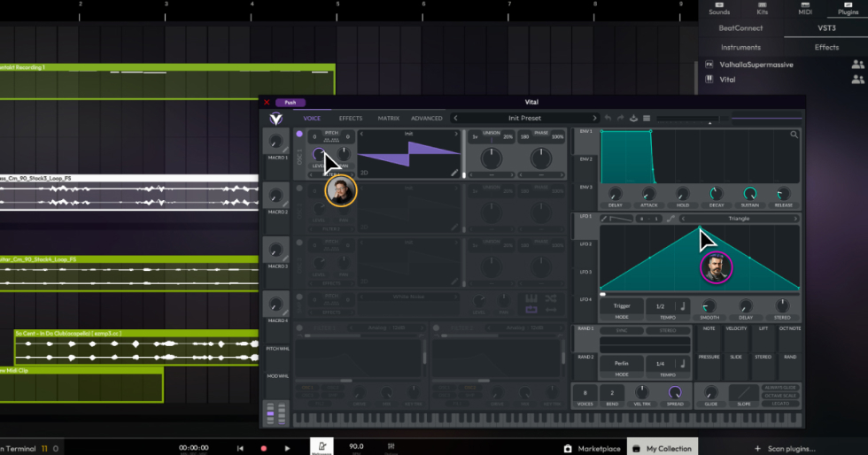Select previous OSC 1 wavetable arrow
Screen dimensions: 868x455
click(361, 134)
